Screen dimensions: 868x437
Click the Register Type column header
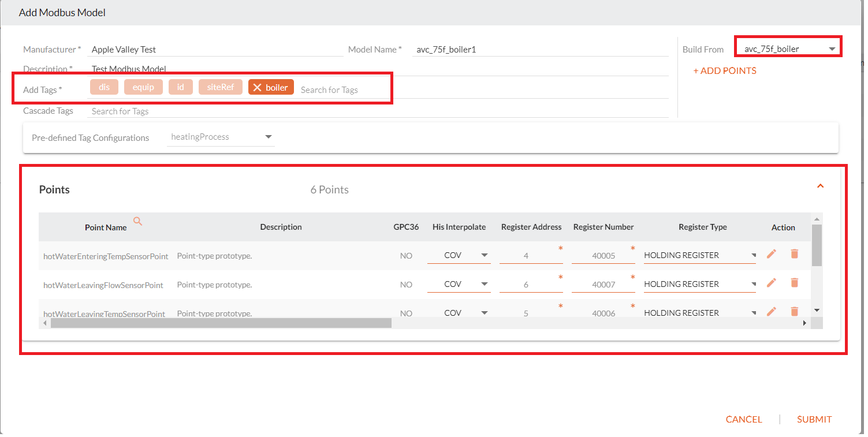(702, 227)
